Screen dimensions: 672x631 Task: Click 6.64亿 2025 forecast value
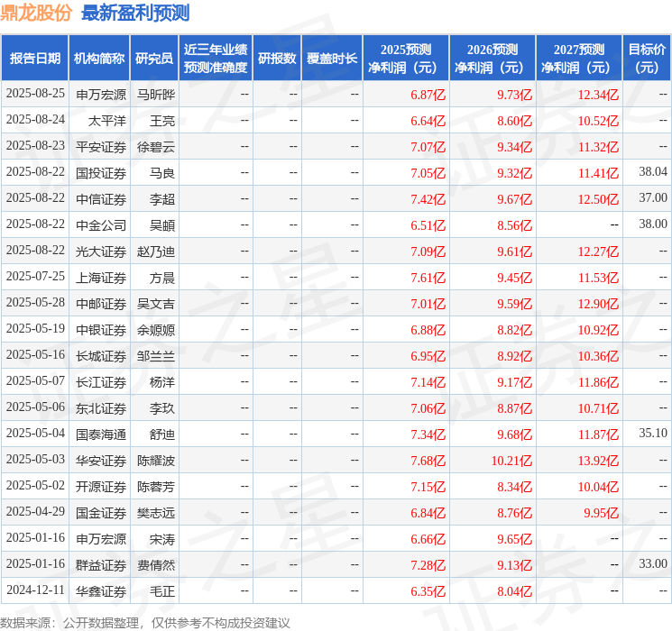click(428, 121)
